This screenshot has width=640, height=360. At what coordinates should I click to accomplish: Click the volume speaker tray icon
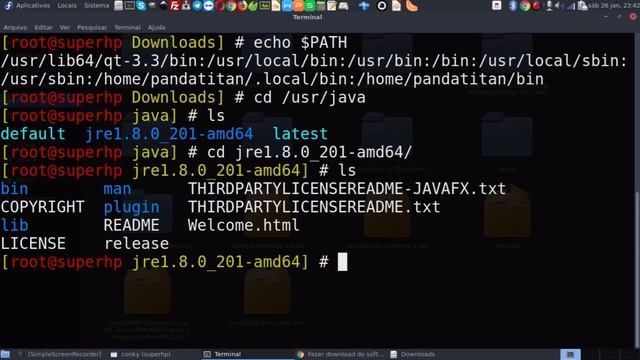coord(558,6)
